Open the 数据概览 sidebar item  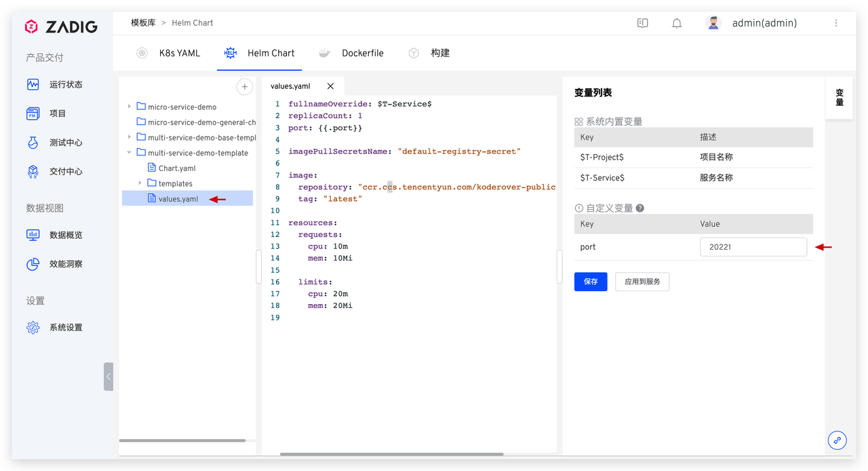(54, 235)
